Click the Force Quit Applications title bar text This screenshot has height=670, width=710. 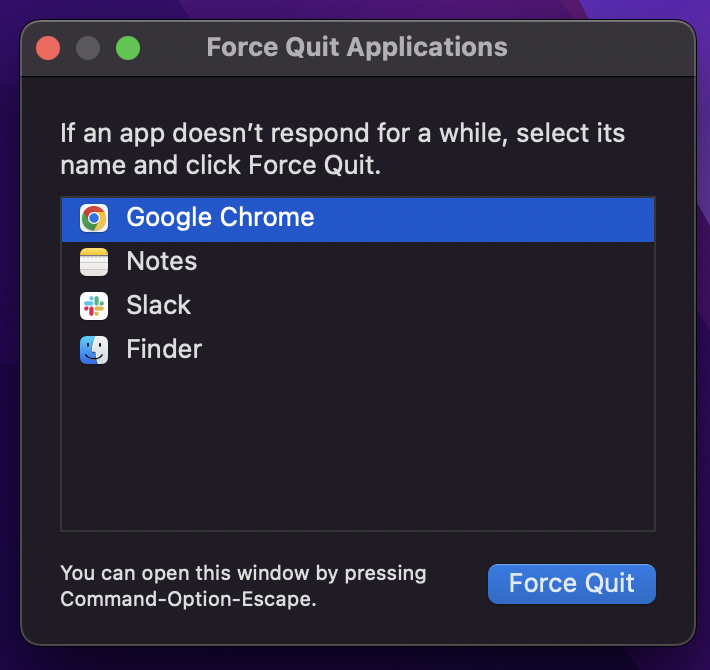[x=357, y=47]
